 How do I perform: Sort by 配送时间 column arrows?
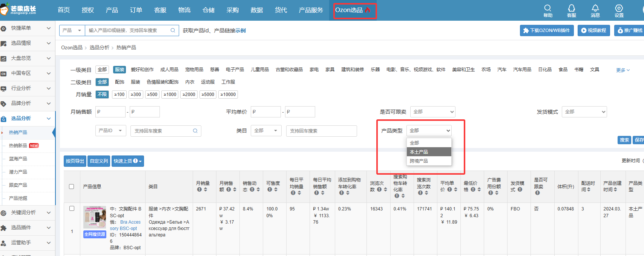pyautogui.click(x=589, y=189)
